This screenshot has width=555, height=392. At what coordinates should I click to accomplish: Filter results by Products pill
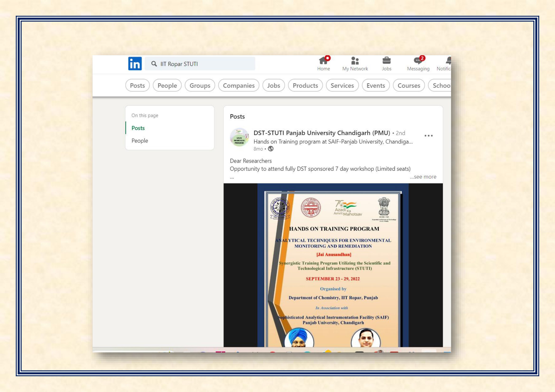[x=305, y=86]
